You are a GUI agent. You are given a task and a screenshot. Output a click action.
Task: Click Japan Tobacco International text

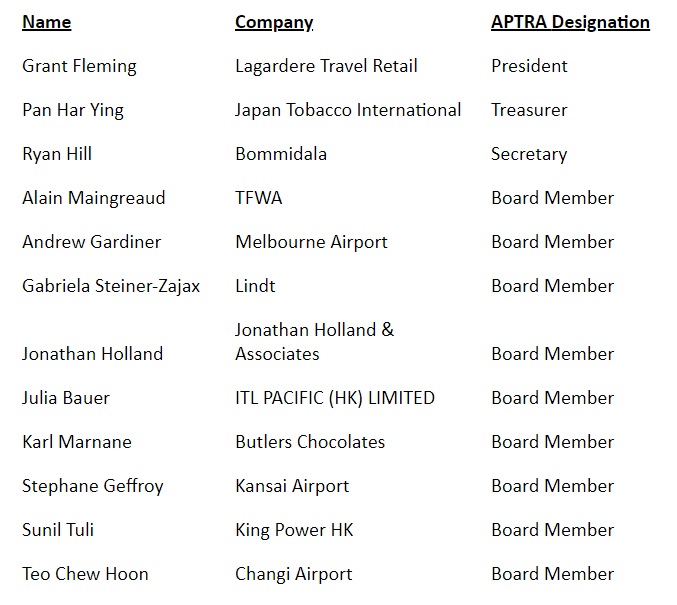coord(348,110)
